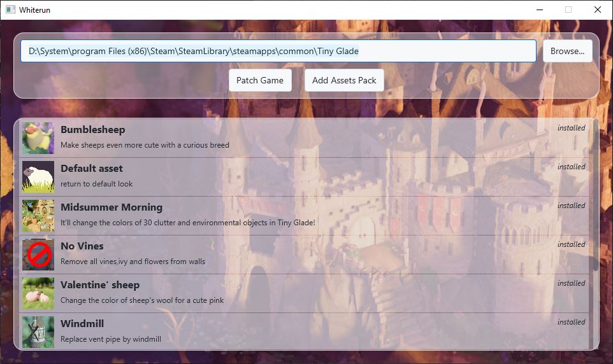The image size is (613, 364).
Task: Click Bumblesheep's installed status label
Action: click(x=571, y=128)
